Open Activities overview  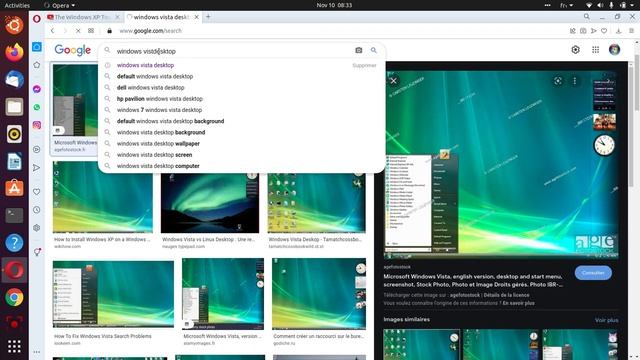click(x=17, y=5)
